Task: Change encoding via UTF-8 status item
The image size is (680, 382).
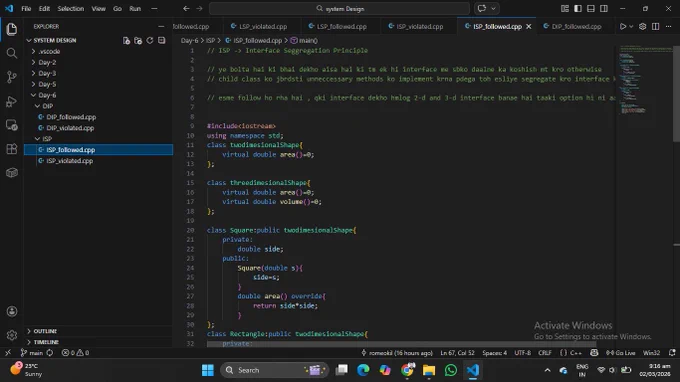Action: pos(523,353)
